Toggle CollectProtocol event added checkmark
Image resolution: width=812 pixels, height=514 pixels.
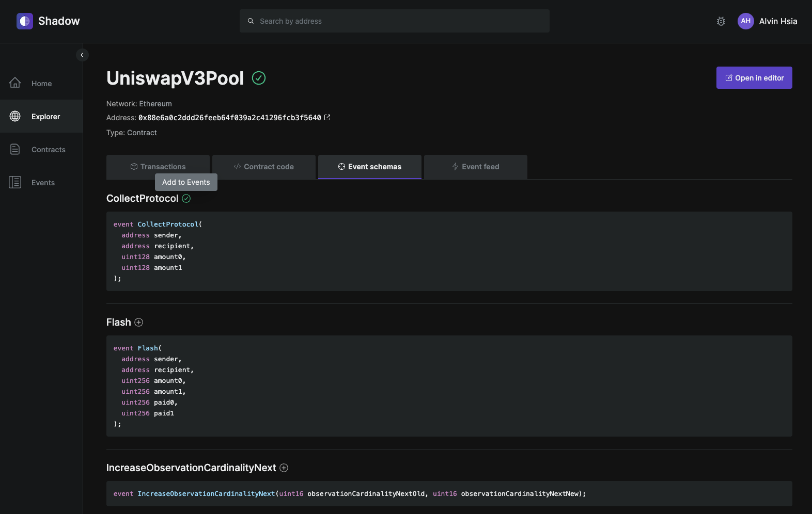(186, 199)
